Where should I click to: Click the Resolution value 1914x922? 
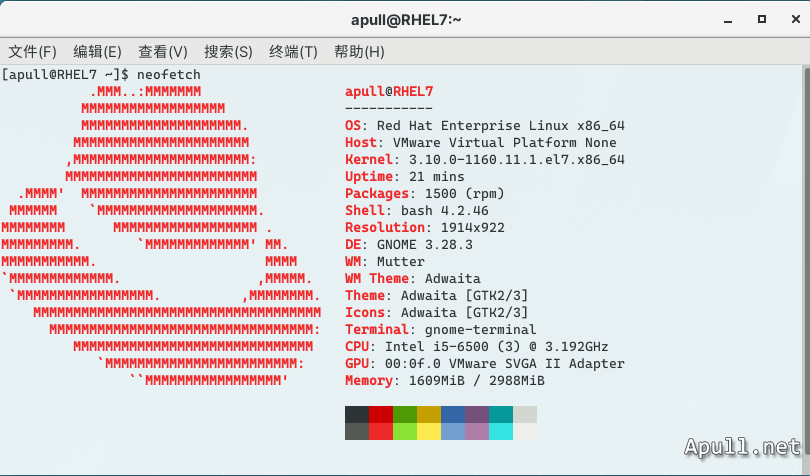pos(473,228)
